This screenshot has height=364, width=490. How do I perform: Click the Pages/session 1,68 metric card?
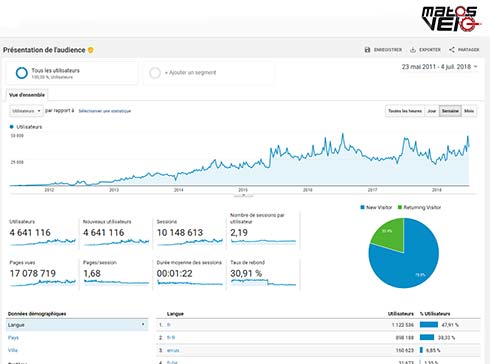click(116, 273)
